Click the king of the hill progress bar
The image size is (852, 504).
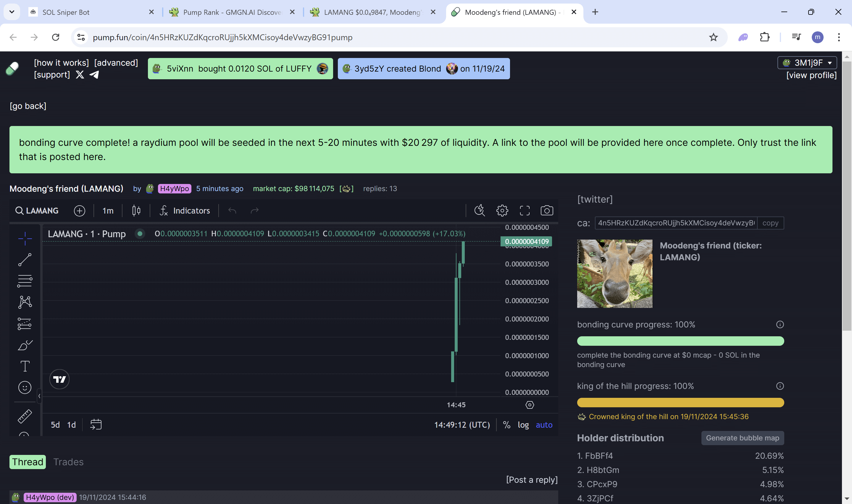(680, 403)
